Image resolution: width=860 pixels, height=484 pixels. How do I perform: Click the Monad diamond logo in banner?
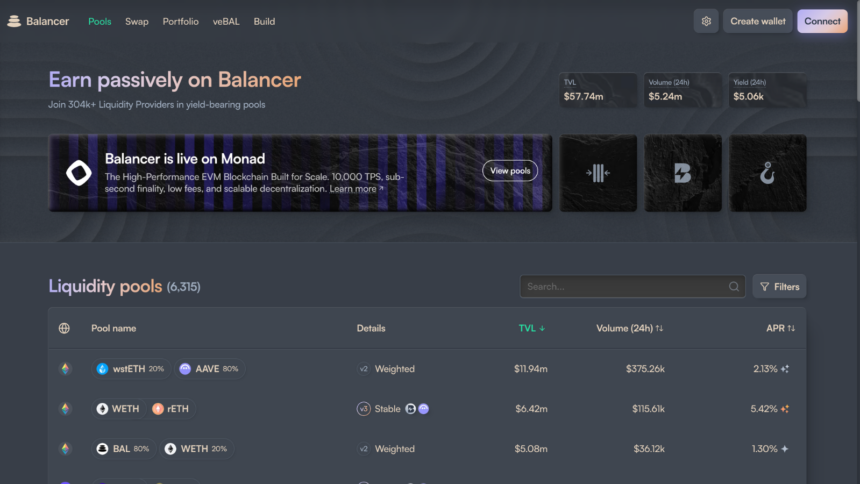(79, 173)
